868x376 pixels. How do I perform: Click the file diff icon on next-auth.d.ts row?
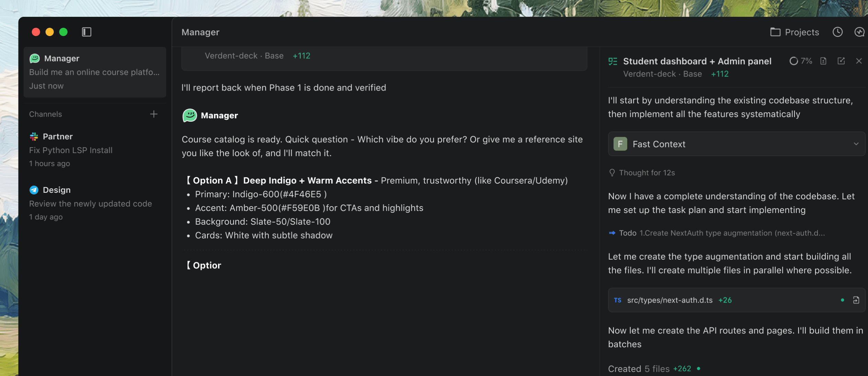[x=856, y=300]
